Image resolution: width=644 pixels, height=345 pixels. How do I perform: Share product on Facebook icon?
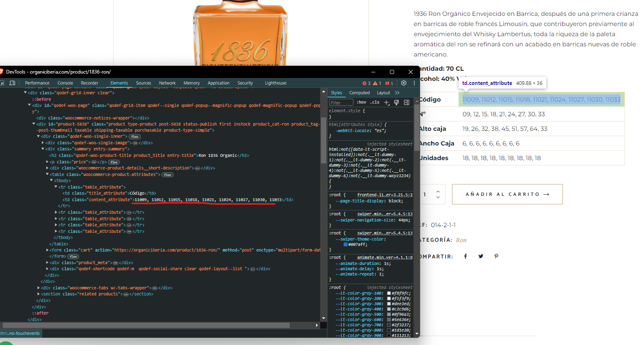tap(465, 256)
